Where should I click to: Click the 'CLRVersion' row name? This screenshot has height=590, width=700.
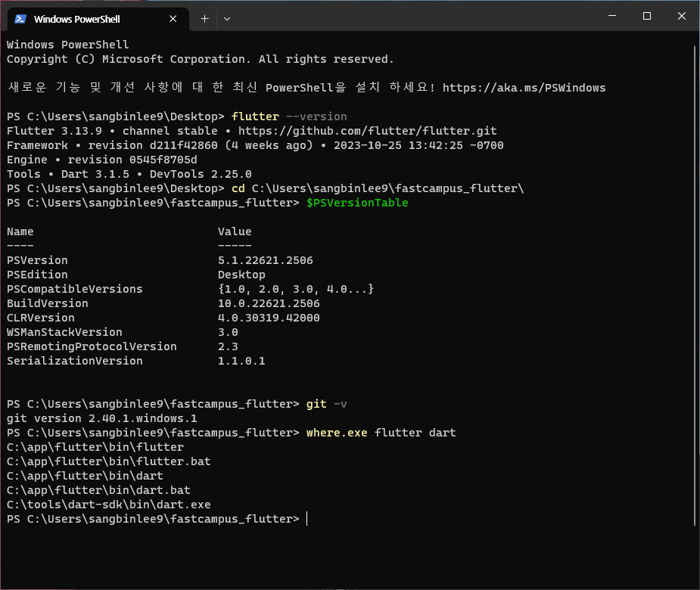[41, 318]
